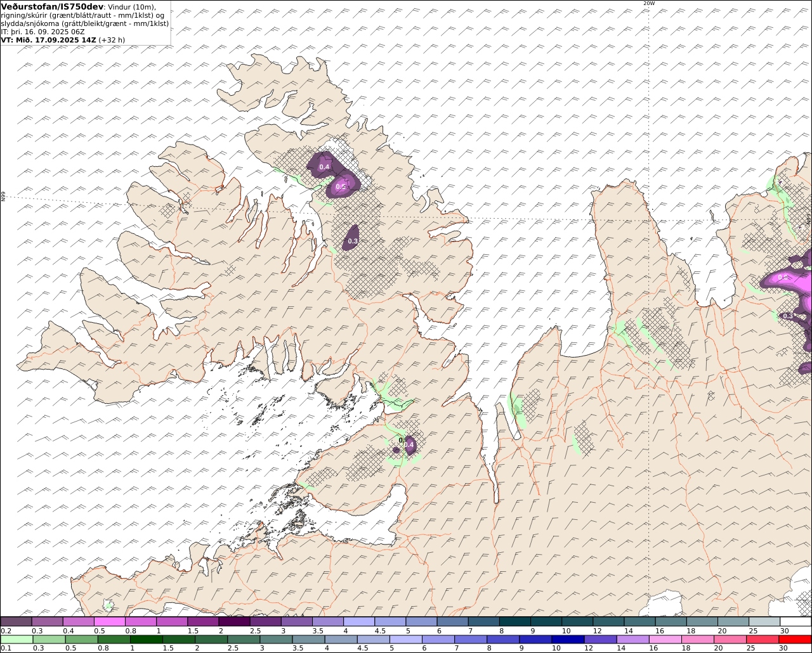
Task: Click the '0.3' contour label in the central Westfjords snow patch
Action: coord(353,241)
